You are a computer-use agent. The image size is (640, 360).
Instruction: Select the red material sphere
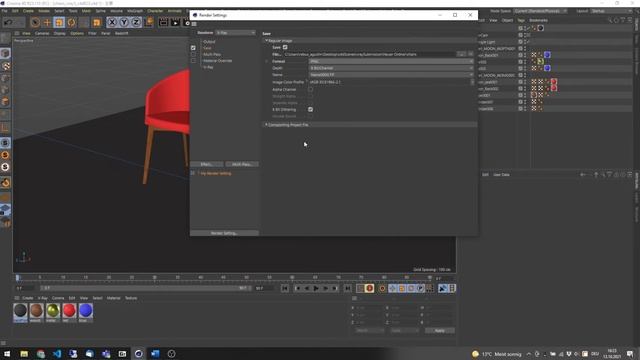69,311
